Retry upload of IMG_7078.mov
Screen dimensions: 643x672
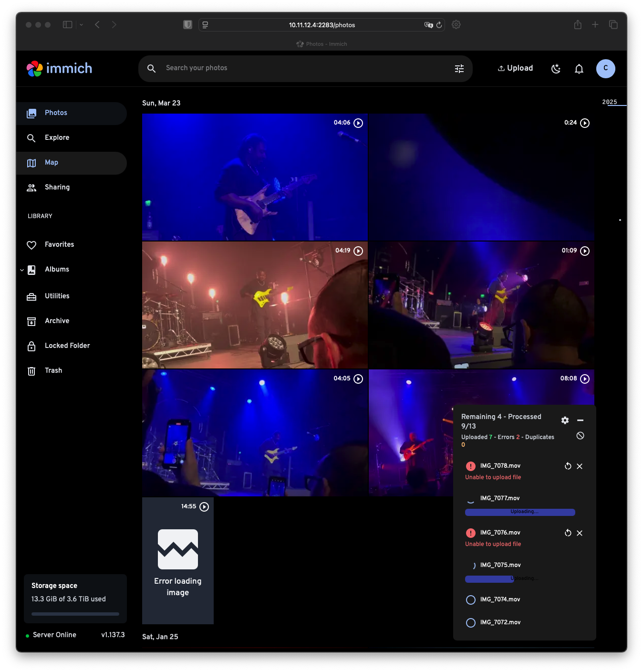pyautogui.click(x=568, y=466)
